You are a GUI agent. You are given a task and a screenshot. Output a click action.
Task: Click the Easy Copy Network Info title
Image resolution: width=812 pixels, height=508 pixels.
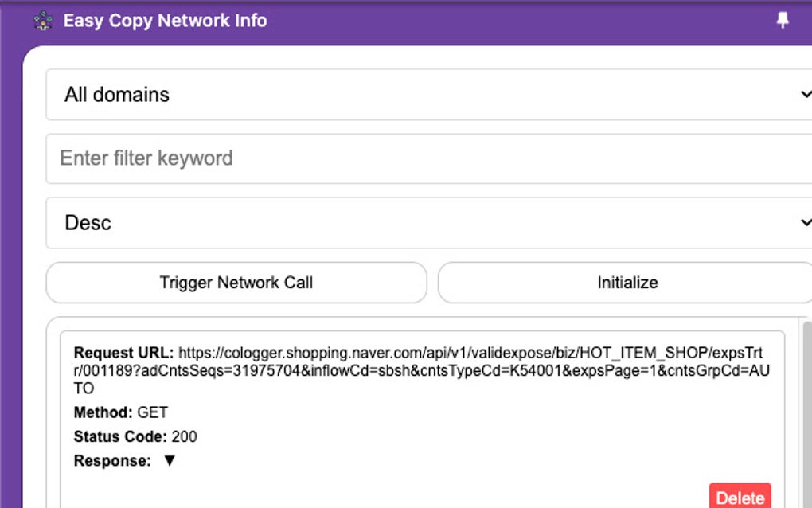[165, 21]
